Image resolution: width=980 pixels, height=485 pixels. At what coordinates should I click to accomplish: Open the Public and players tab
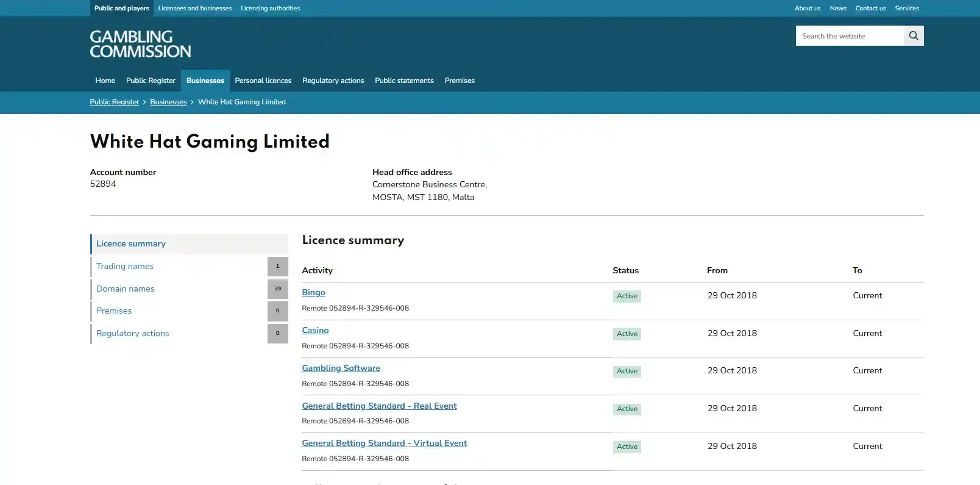(x=122, y=8)
